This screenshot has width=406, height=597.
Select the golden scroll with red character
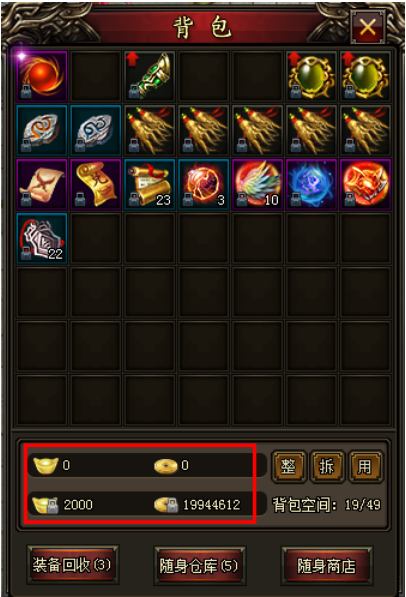click(96, 185)
